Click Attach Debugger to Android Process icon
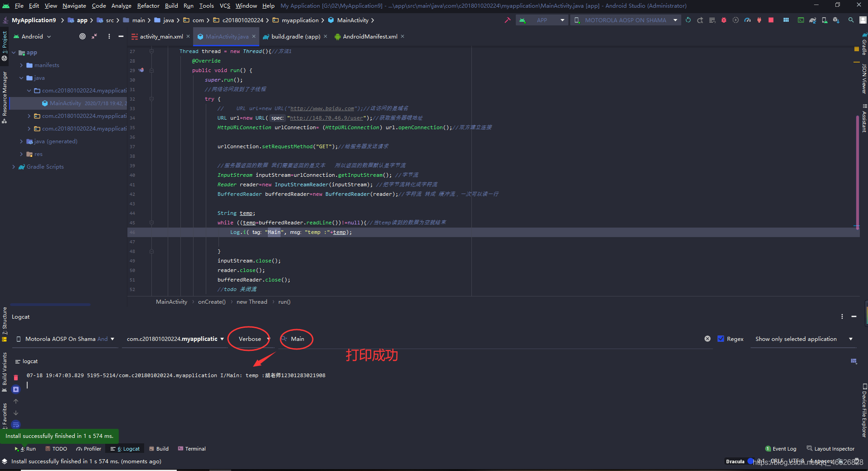Screen dimensions: 868x471 [759, 20]
